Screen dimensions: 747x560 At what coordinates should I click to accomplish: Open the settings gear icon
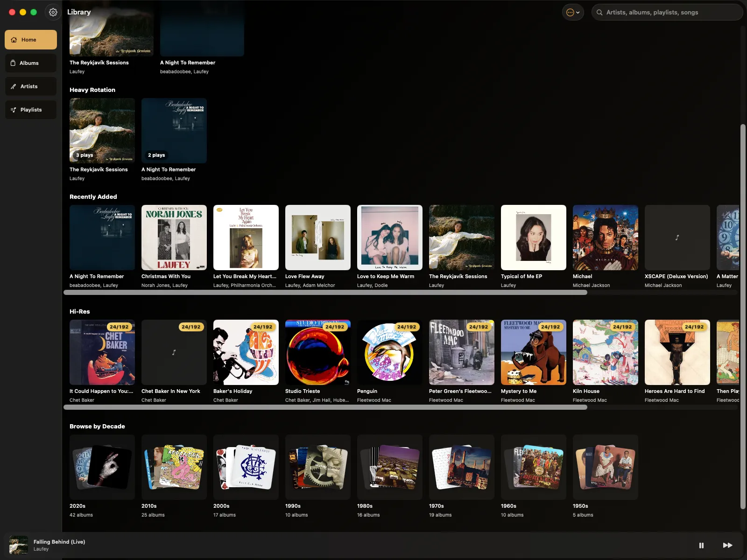coord(53,12)
